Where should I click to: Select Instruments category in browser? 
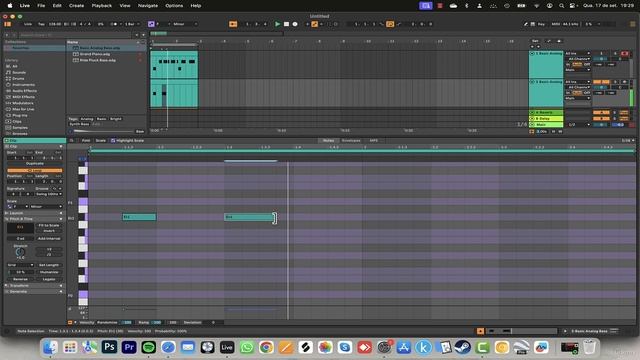23,84
